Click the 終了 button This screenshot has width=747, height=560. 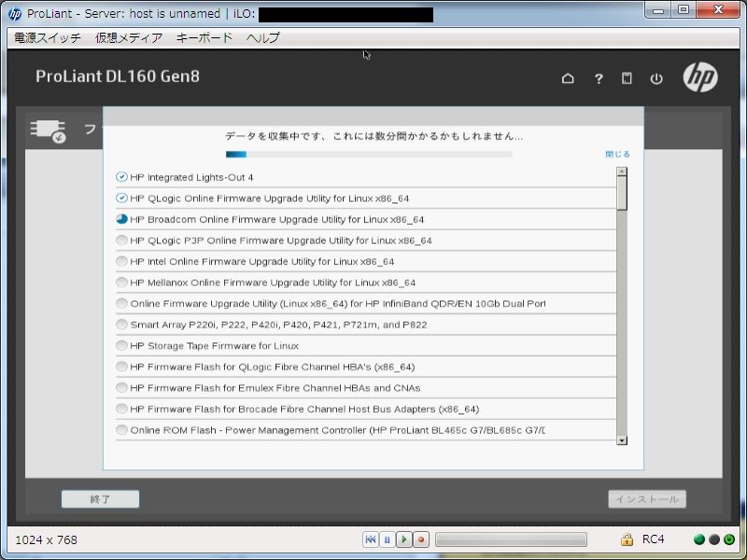coord(101,499)
